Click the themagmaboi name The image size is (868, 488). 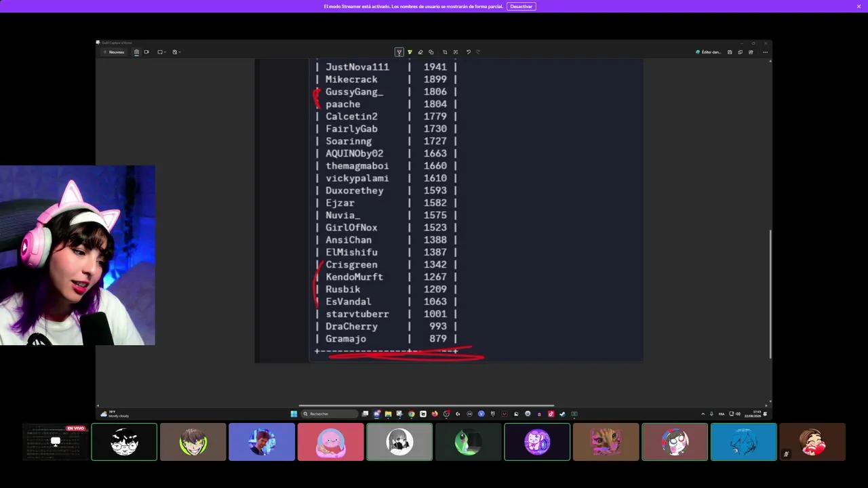(357, 166)
